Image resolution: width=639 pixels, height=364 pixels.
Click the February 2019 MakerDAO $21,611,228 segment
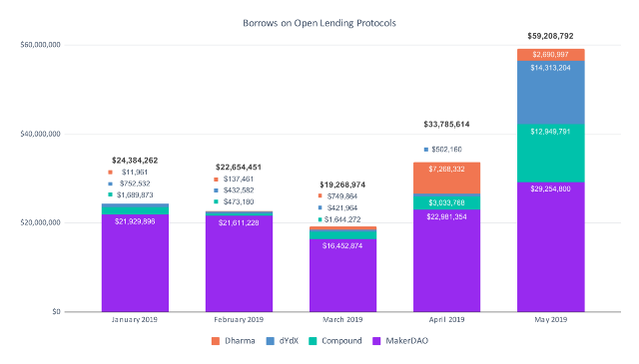239,264
